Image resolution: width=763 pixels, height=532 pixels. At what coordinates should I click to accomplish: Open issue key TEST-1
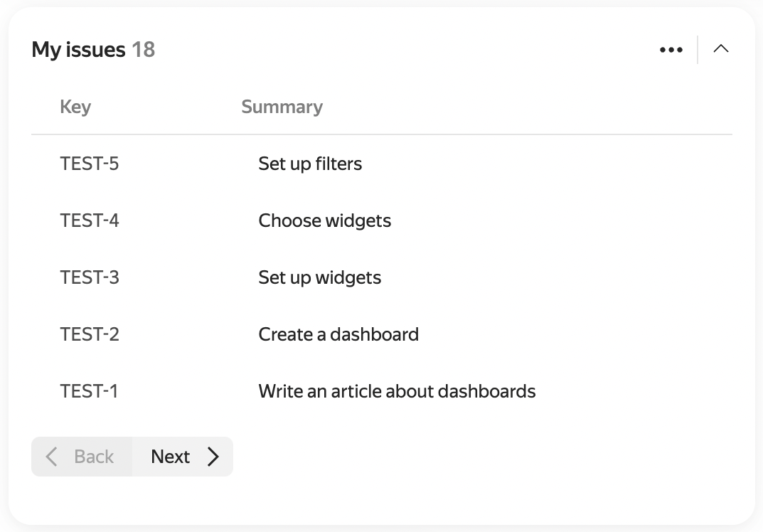pos(89,392)
